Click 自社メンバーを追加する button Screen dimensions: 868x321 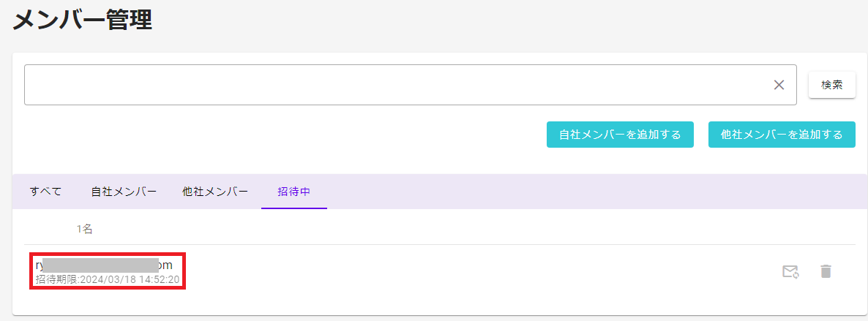(620, 135)
